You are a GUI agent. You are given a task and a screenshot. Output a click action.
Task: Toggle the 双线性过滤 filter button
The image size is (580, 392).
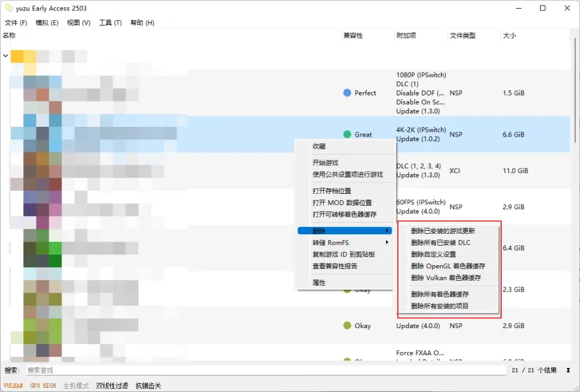pyautogui.click(x=112, y=386)
